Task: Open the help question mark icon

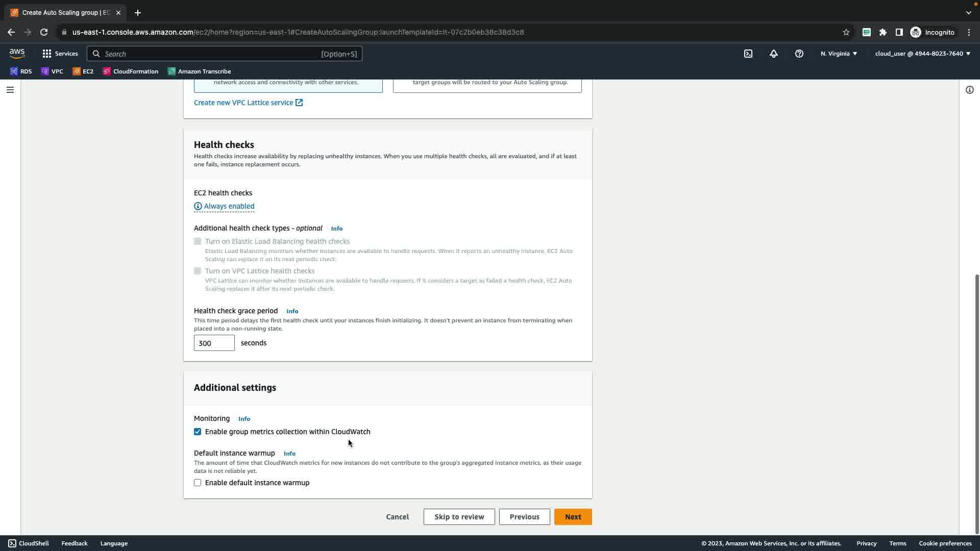Action: coord(799,54)
